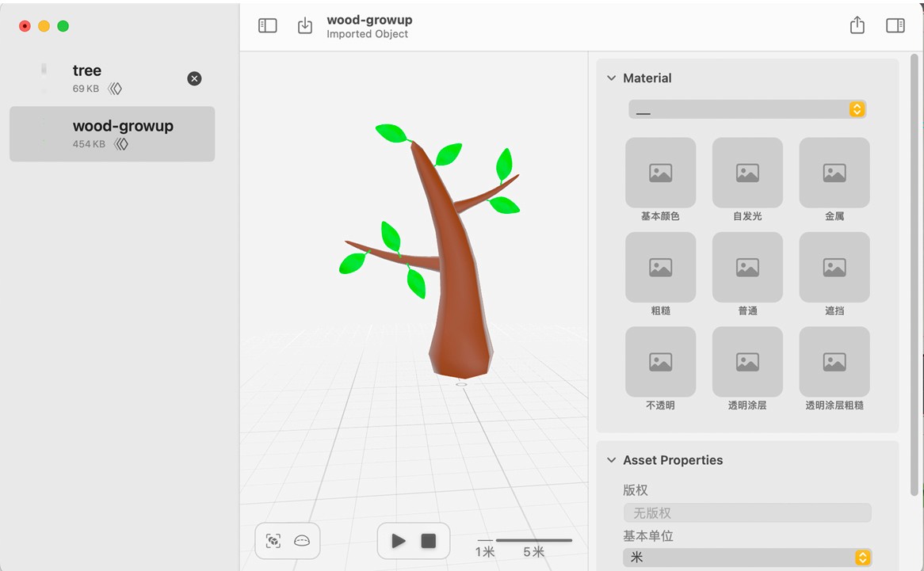Click the 粗糙 texture slot
924x571 pixels.
coord(661,267)
